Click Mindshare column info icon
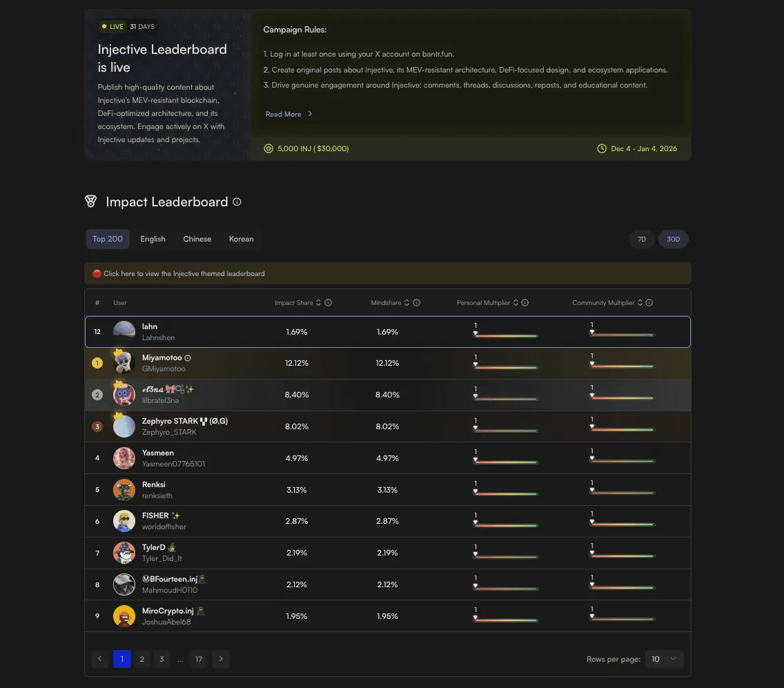The image size is (784, 688). 417,302
